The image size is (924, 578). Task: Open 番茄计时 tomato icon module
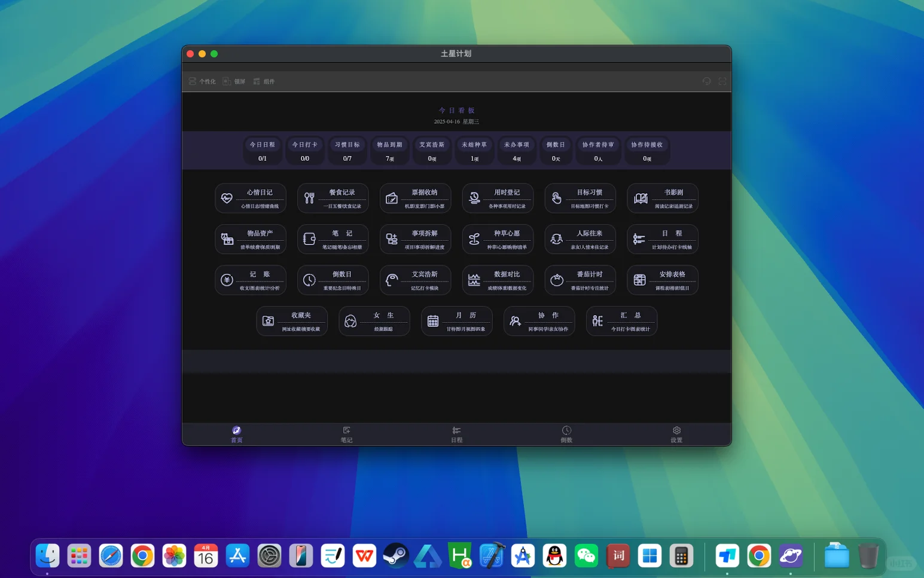pyautogui.click(x=580, y=280)
